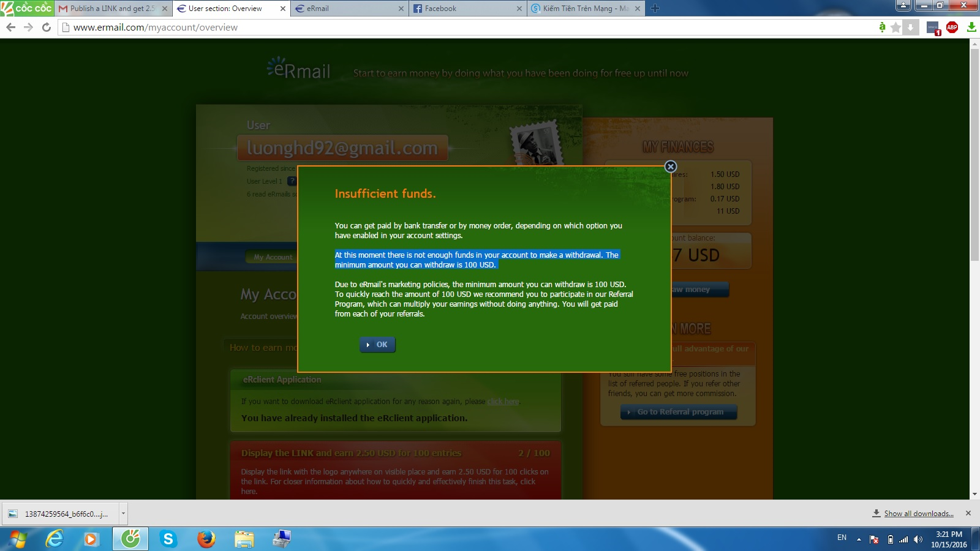Close the Insufficient funds popup with X
The width and height of the screenshot is (980, 551).
click(x=671, y=167)
